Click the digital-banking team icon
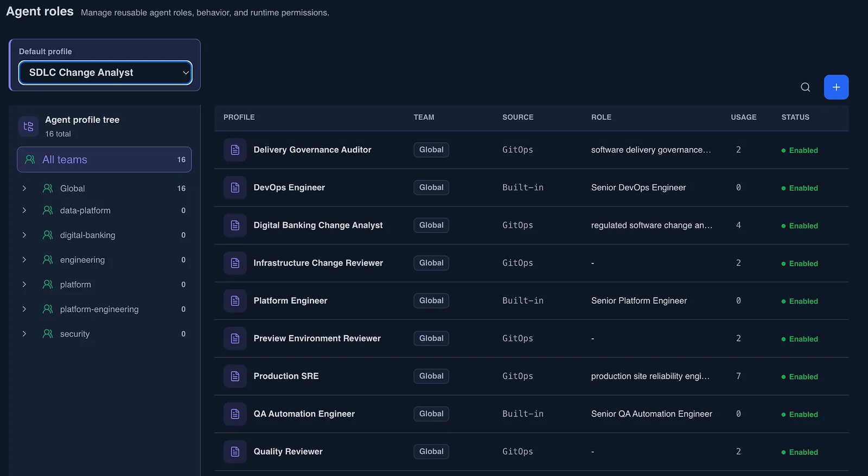The width and height of the screenshot is (868, 476). point(48,235)
